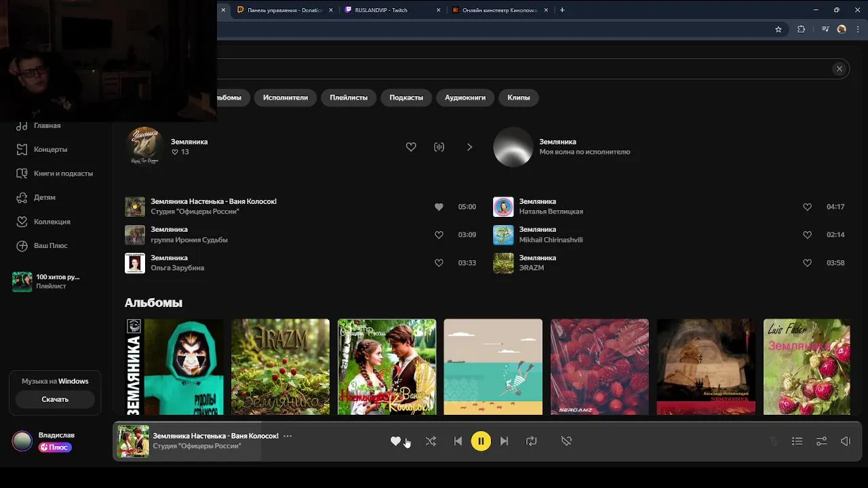
Task: Click the Скачать button for Windows app
Action: pos(55,399)
